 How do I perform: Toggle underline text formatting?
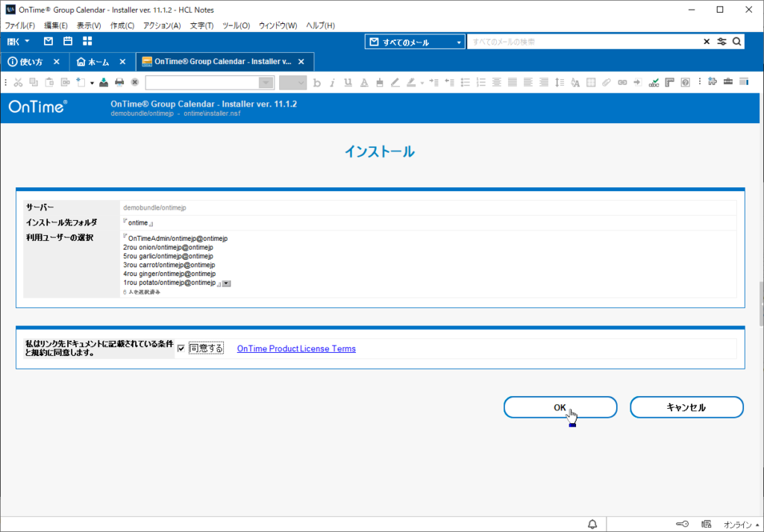(348, 83)
